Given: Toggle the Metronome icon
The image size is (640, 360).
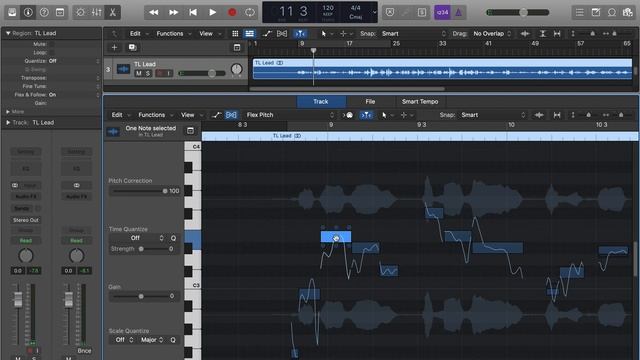Looking at the screenshot, I should (458, 12).
